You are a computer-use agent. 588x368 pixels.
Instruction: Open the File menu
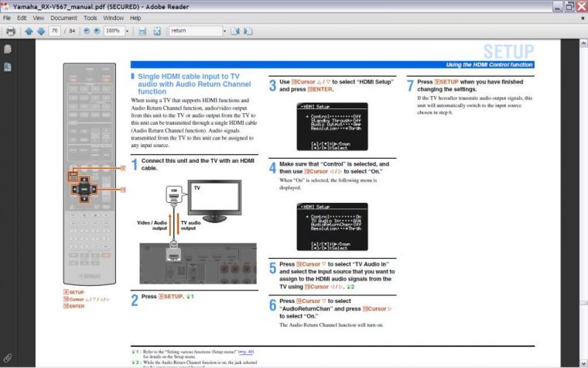(7, 18)
